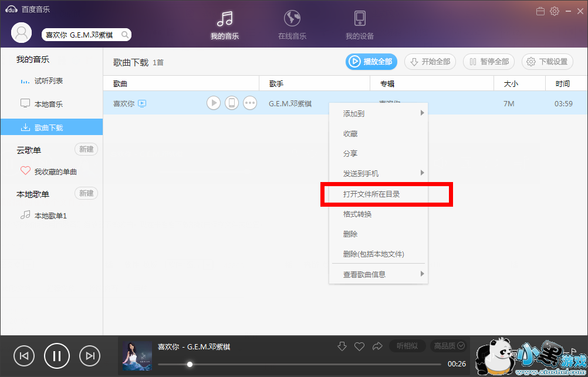Switch to the 在线音乐 tab
This screenshot has height=377, width=588.
point(292,25)
